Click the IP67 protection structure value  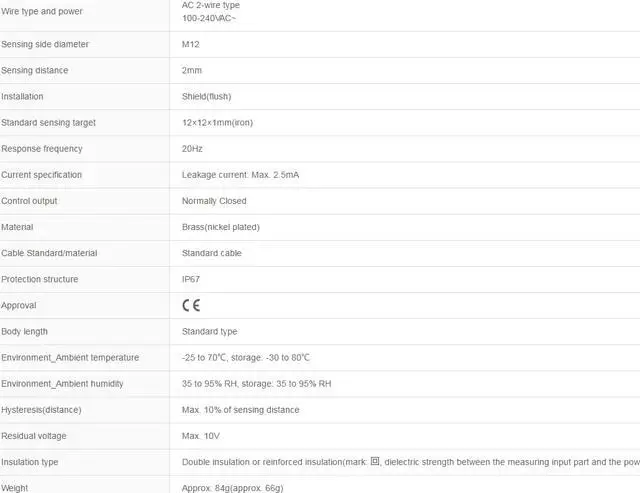pyautogui.click(x=192, y=279)
